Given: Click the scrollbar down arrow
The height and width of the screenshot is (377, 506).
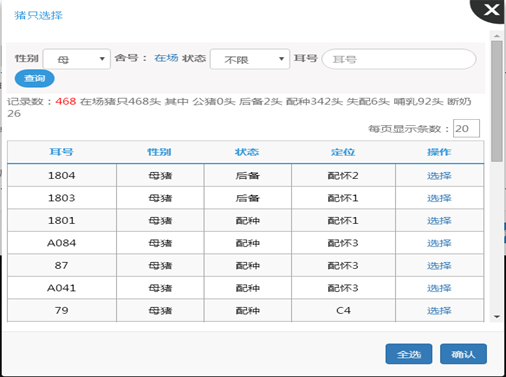Looking at the screenshot, I should 497,317.
